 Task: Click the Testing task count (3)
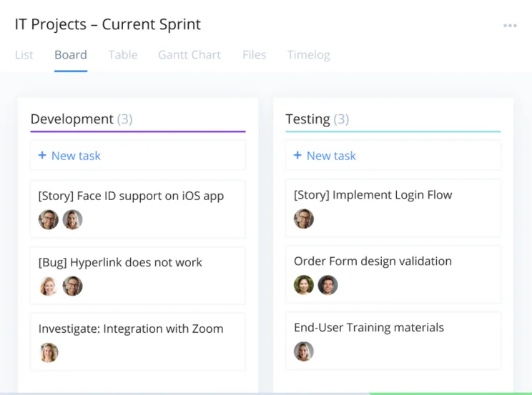341,119
